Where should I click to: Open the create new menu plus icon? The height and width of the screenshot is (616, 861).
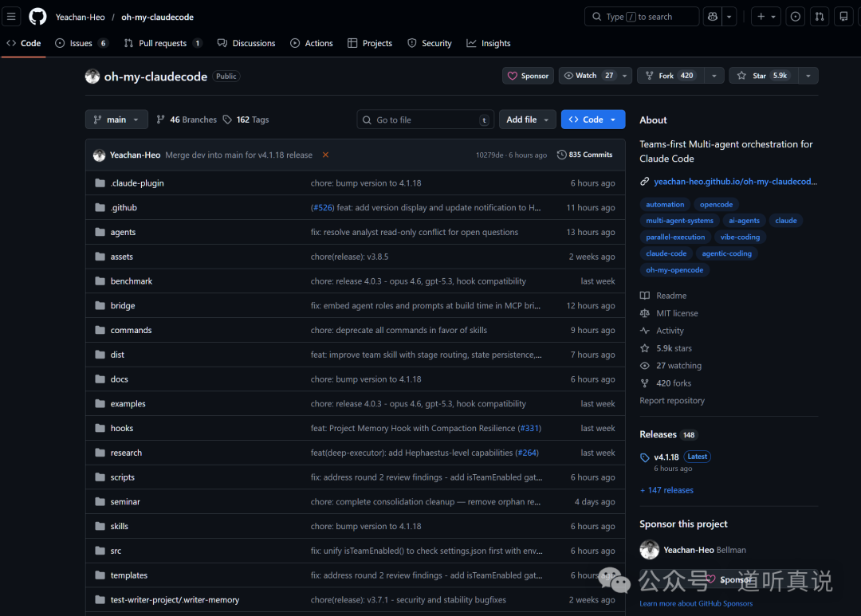(761, 16)
